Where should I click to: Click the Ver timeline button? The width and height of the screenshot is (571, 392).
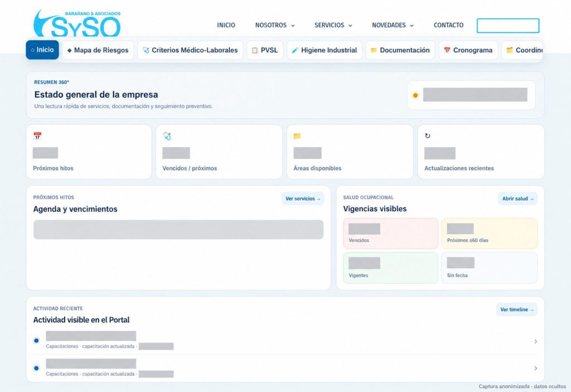coord(516,309)
